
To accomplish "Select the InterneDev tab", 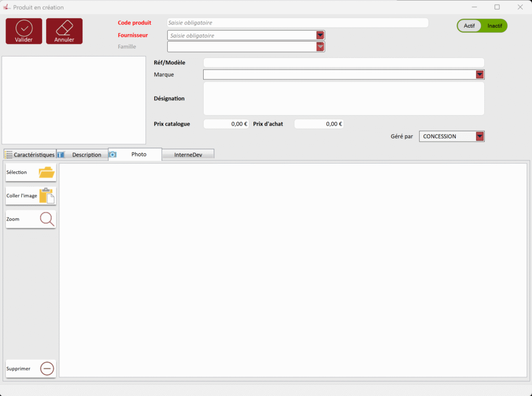I will click(188, 155).
